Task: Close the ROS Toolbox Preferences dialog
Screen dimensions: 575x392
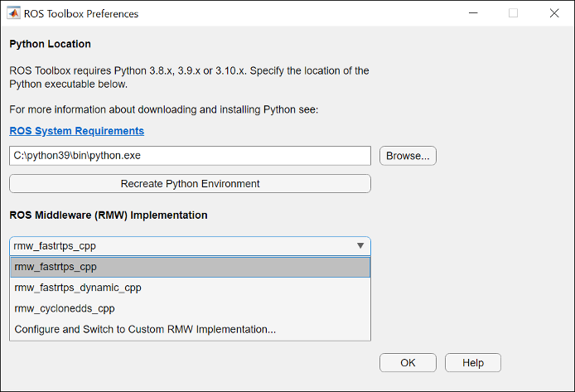Action: (553, 13)
